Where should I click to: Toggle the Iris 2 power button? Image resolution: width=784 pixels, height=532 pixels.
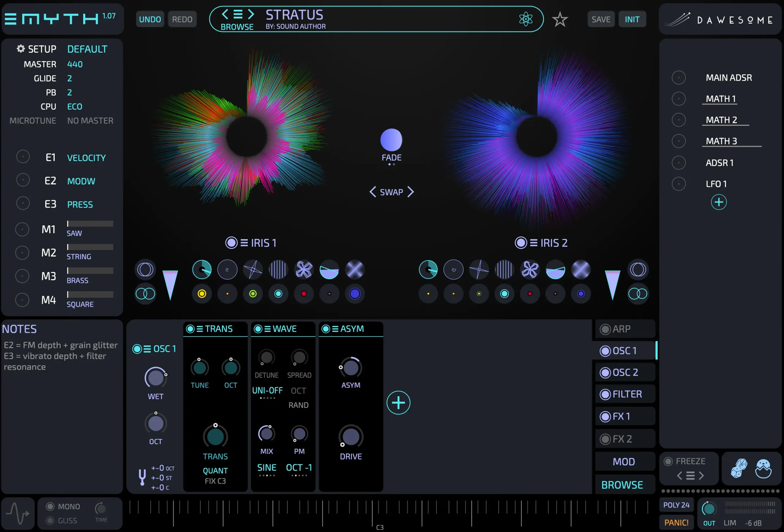click(521, 243)
